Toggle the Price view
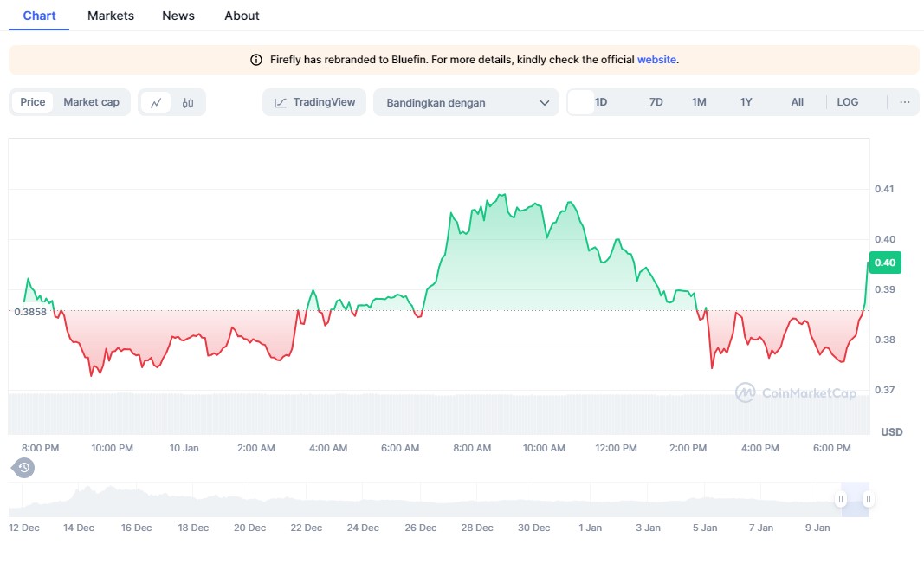This screenshot has height=564, width=924. [x=33, y=102]
